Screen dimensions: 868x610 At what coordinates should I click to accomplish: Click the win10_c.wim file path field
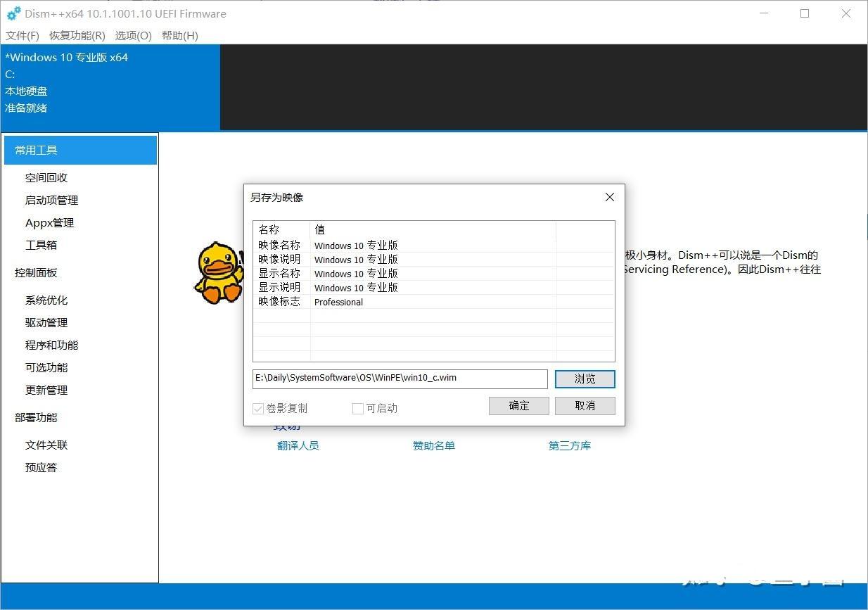point(400,379)
